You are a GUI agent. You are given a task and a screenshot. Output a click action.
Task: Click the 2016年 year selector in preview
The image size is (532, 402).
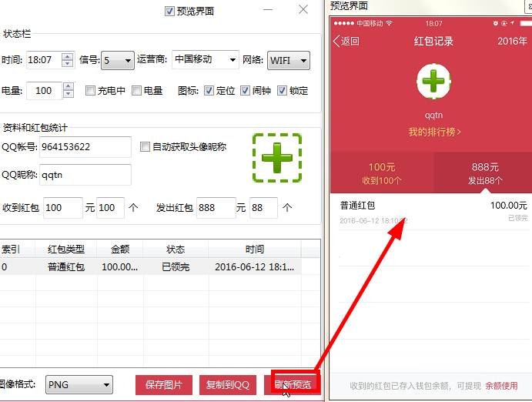pyautogui.click(x=512, y=41)
